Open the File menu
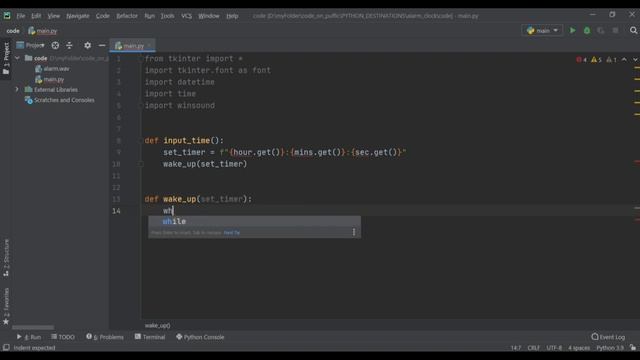Viewport: 640px width, 360px height. coord(21,16)
